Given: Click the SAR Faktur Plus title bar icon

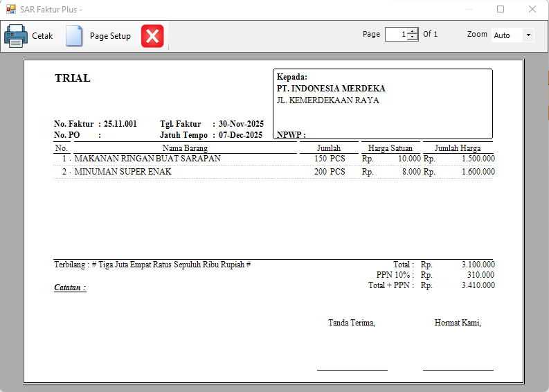Looking at the screenshot, I should pos(10,10).
